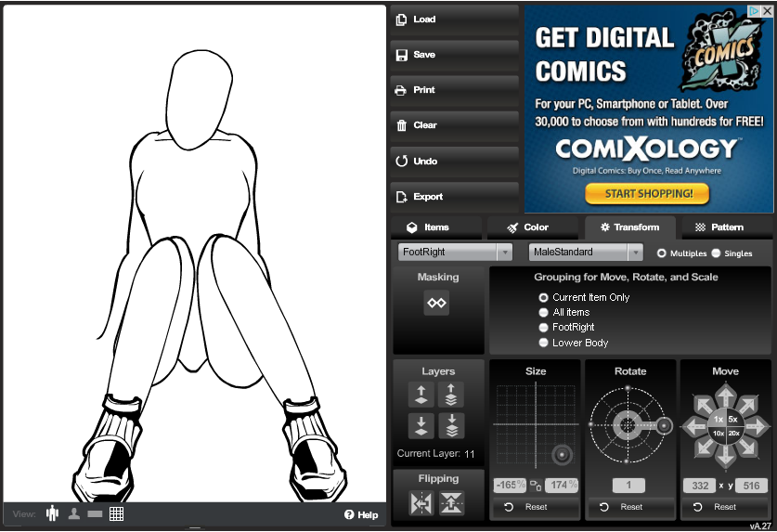Set move step to 20x
The width and height of the screenshot is (777, 532).
[733, 434]
